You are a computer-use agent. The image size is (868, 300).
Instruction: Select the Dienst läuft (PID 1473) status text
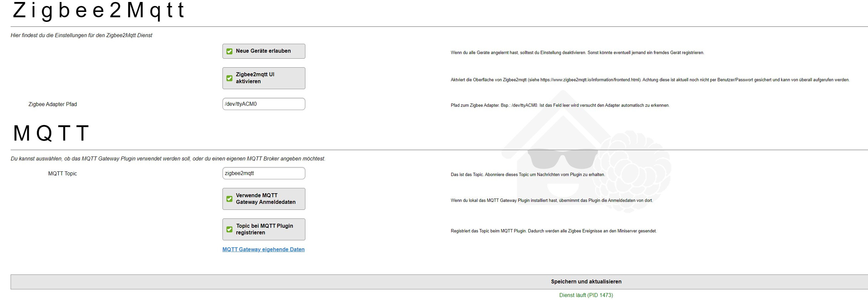click(x=586, y=295)
